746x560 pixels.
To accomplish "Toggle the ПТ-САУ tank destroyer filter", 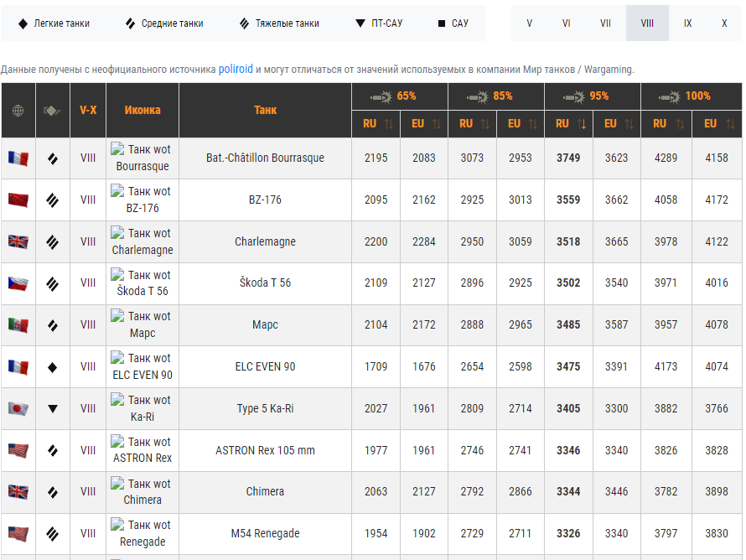I will (379, 23).
